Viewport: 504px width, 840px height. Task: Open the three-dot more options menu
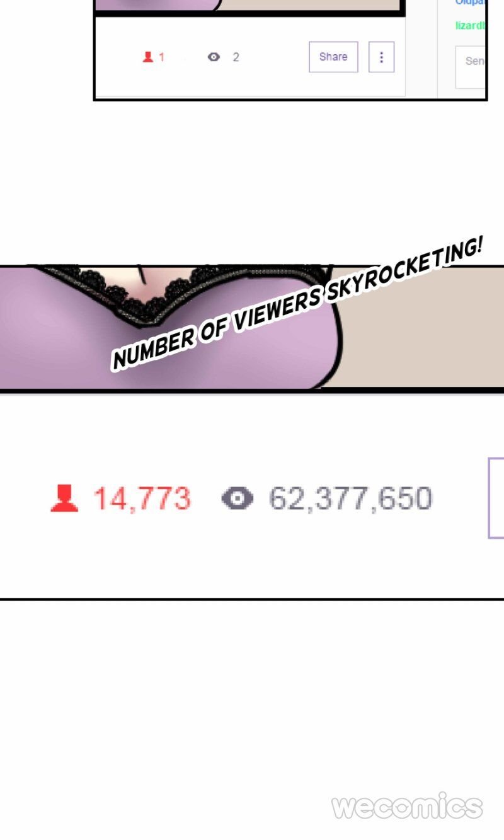(381, 57)
